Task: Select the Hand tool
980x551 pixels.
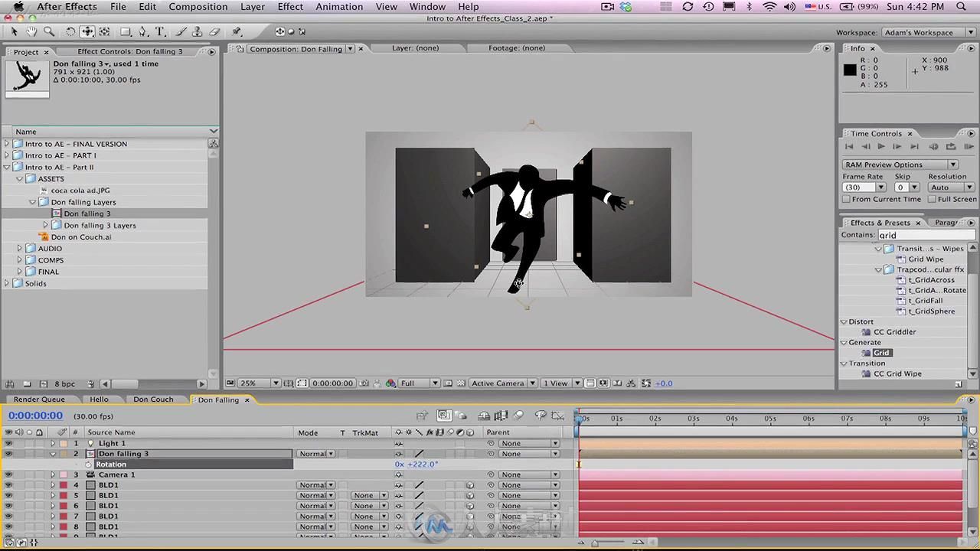Action: [31, 31]
